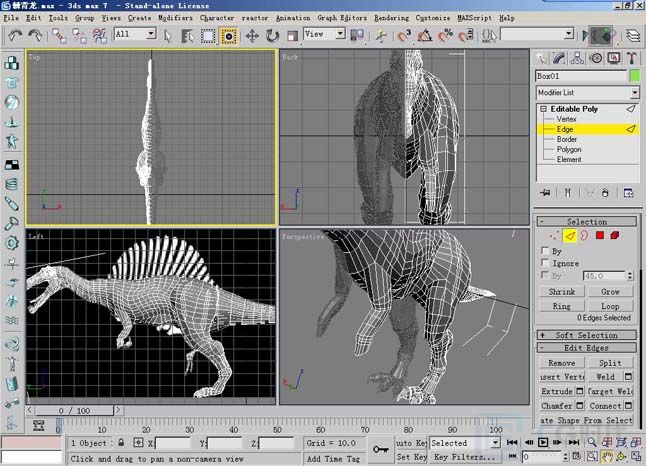Select Vertex sub-object icon in Selection rollout
Image resolution: width=646 pixels, height=466 pixels.
[554, 236]
